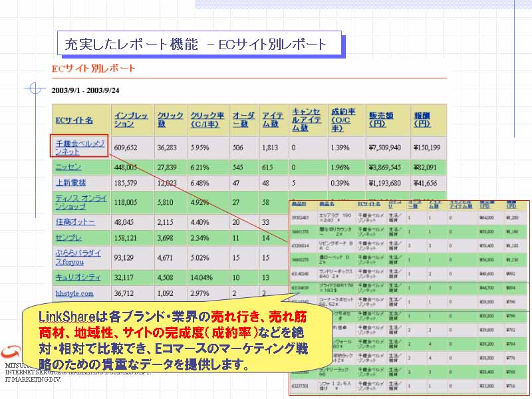Sort by the アイテム数 column header
Screen dimensions: 532x399
(x=273, y=120)
